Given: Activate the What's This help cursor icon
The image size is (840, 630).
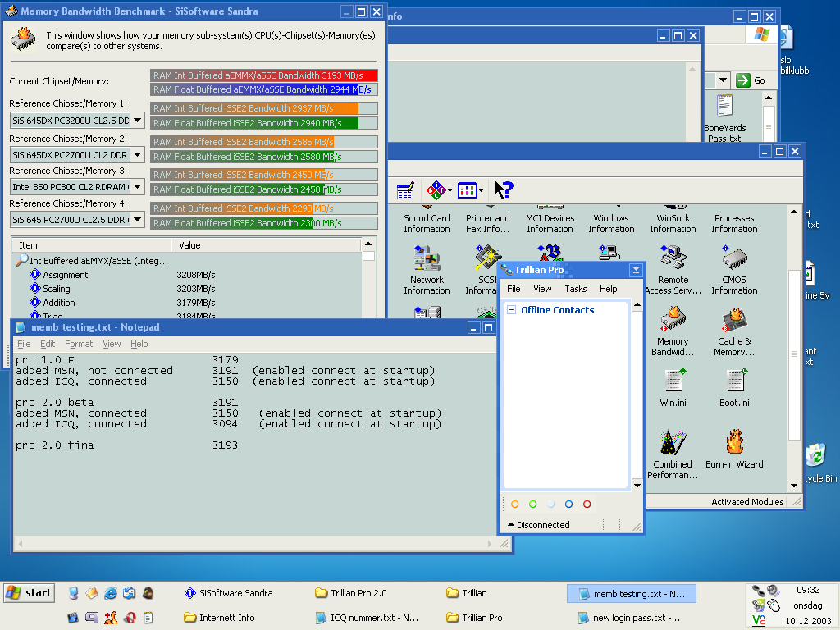Looking at the screenshot, I should 503,189.
